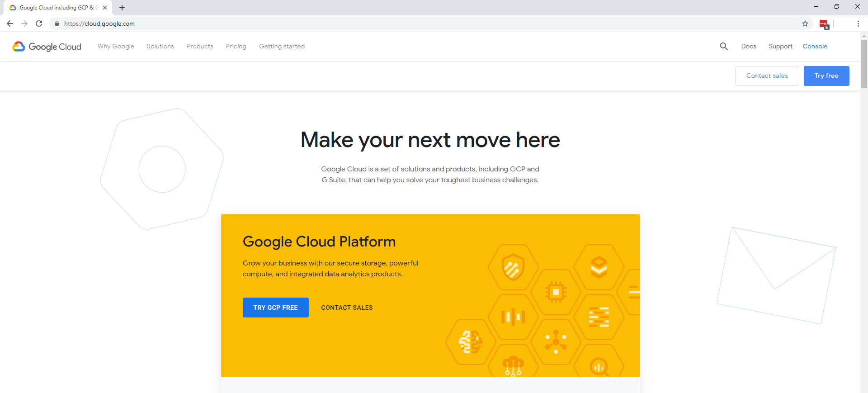Click the horizontal data rows hexagon icon

pos(599,317)
